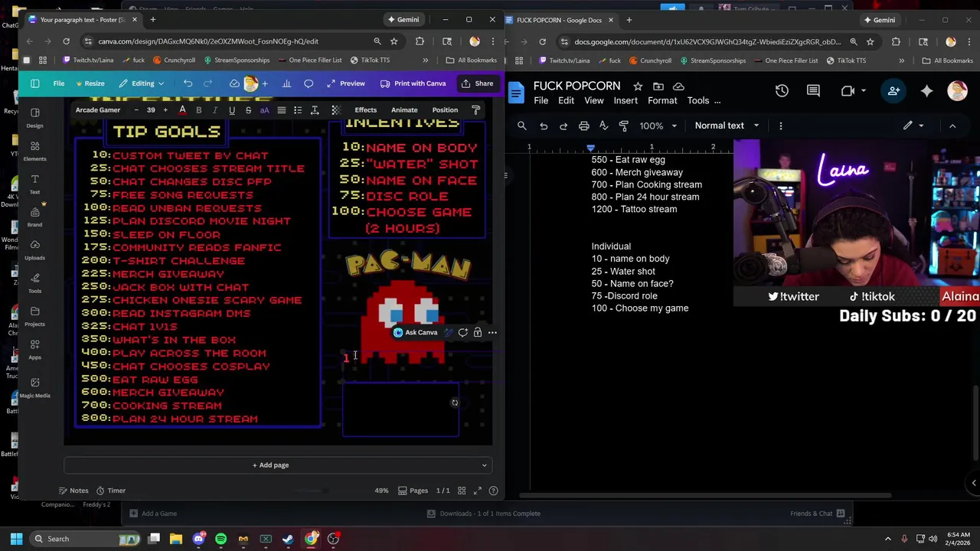
Task: Open letter and line spacing in Canva
Action: [x=314, y=110]
